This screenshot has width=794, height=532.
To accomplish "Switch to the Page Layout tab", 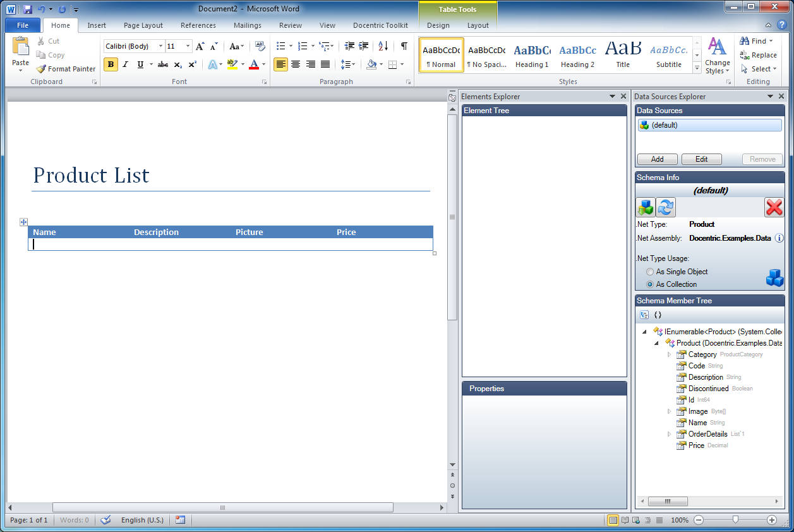I will pos(143,25).
